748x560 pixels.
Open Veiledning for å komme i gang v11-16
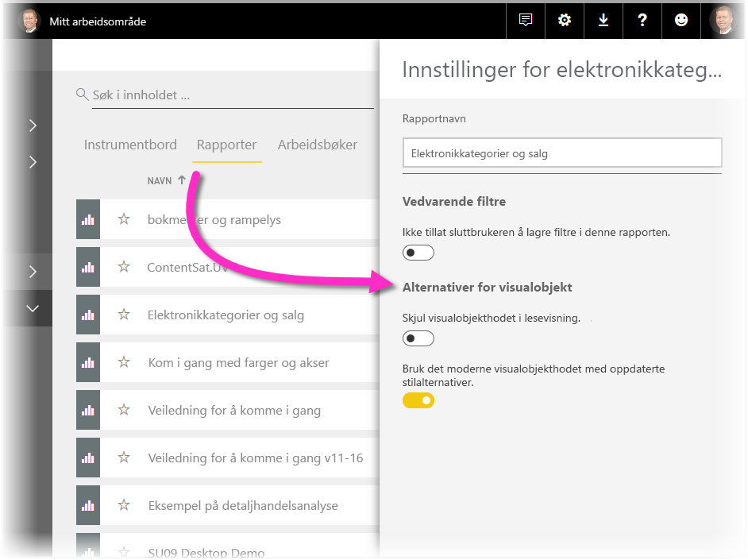256,458
